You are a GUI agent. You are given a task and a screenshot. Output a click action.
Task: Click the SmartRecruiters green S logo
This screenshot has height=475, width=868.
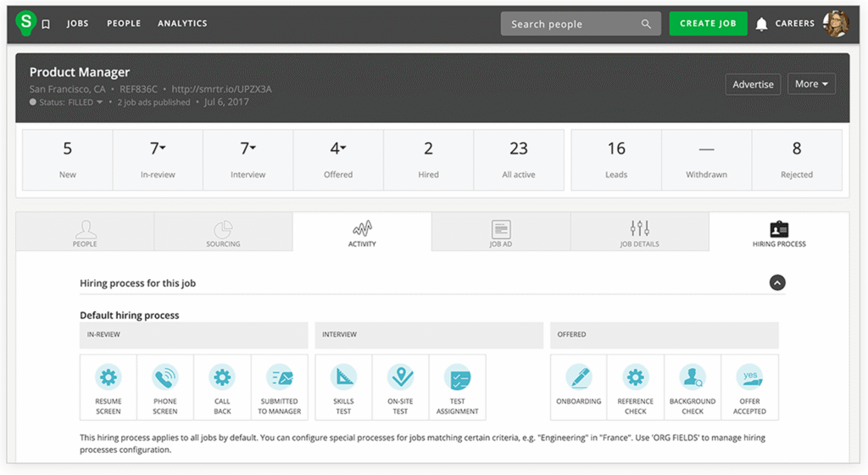point(25,23)
